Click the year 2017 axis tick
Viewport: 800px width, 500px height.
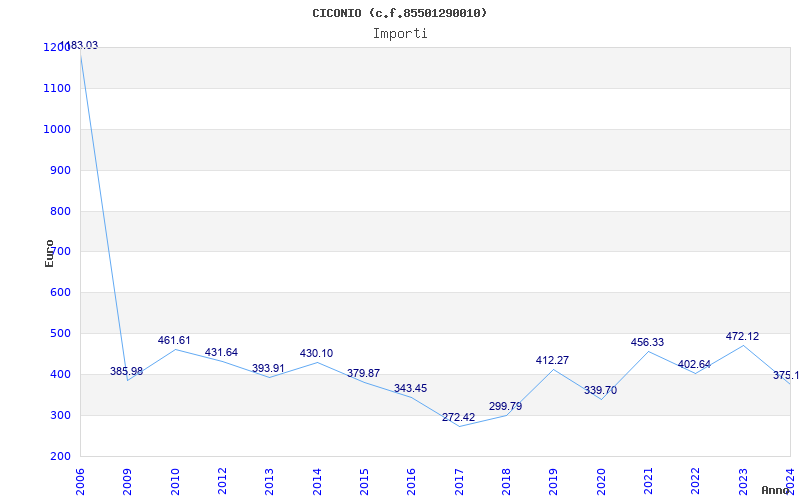(459, 482)
